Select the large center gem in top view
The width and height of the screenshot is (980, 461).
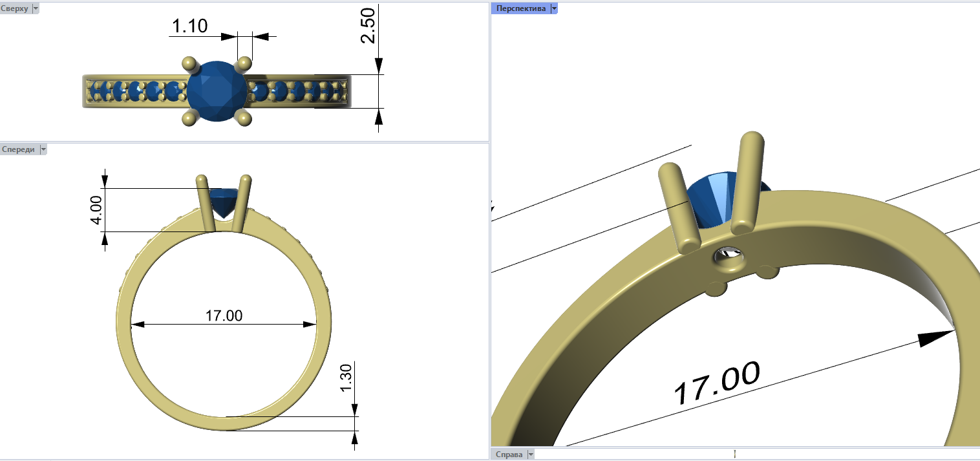coord(217,91)
